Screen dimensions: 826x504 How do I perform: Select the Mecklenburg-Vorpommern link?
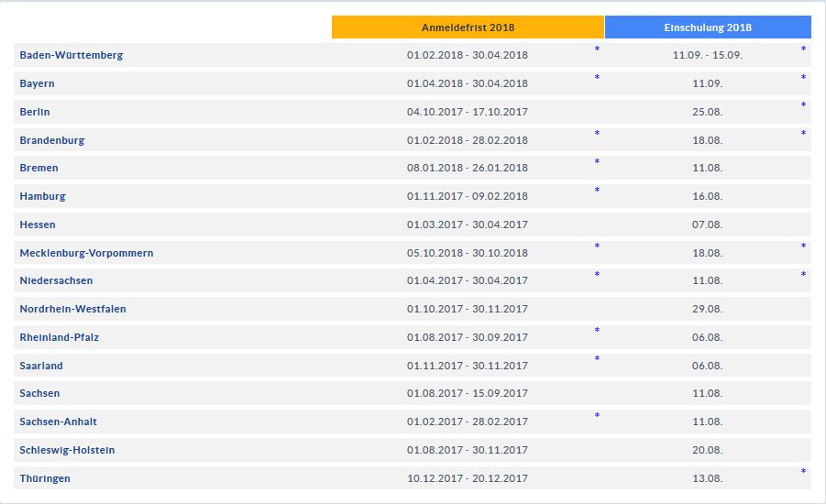point(86,253)
